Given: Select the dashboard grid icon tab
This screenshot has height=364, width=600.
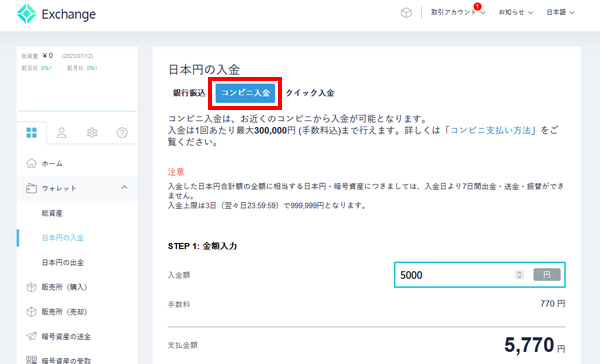Looking at the screenshot, I should pyautogui.click(x=32, y=133).
